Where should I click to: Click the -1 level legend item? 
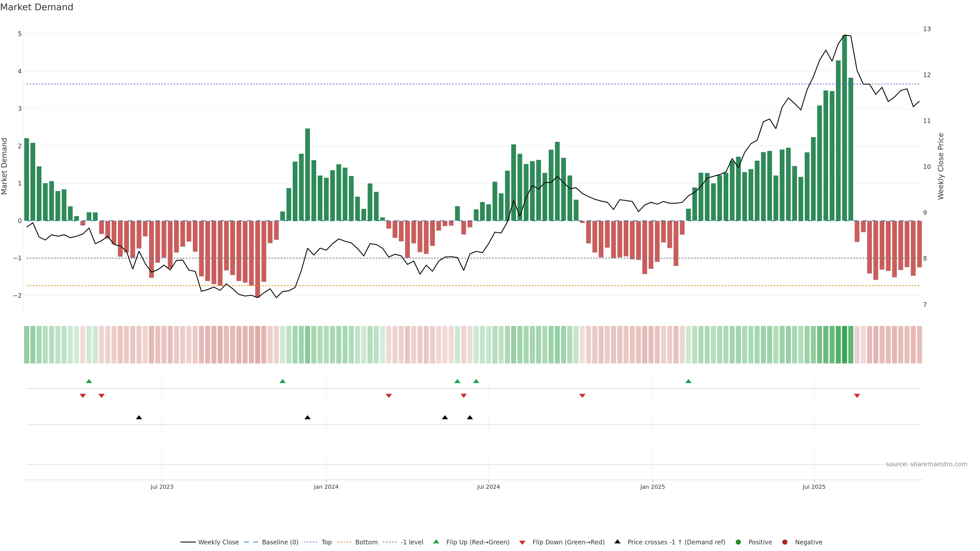click(x=412, y=542)
